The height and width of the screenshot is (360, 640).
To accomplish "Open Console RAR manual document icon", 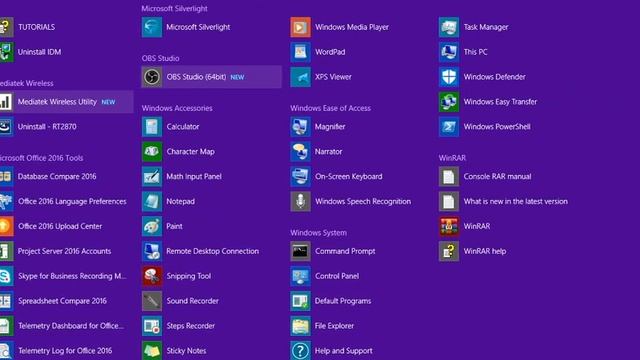I will tap(449, 176).
